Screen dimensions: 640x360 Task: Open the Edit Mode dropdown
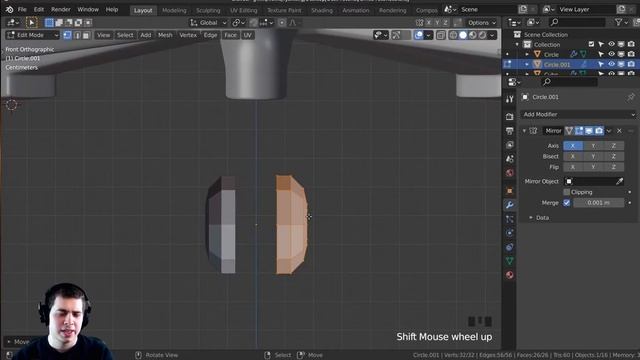point(33,36)
